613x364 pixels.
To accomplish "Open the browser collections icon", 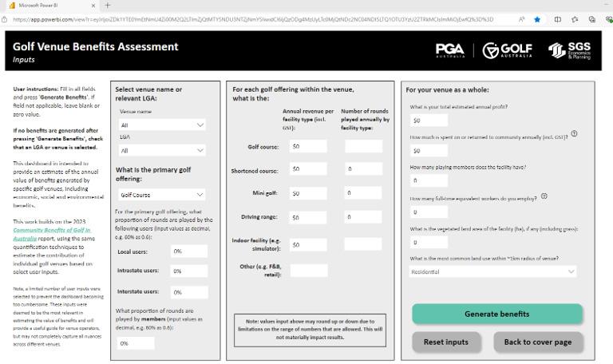I will coord(592,19).
